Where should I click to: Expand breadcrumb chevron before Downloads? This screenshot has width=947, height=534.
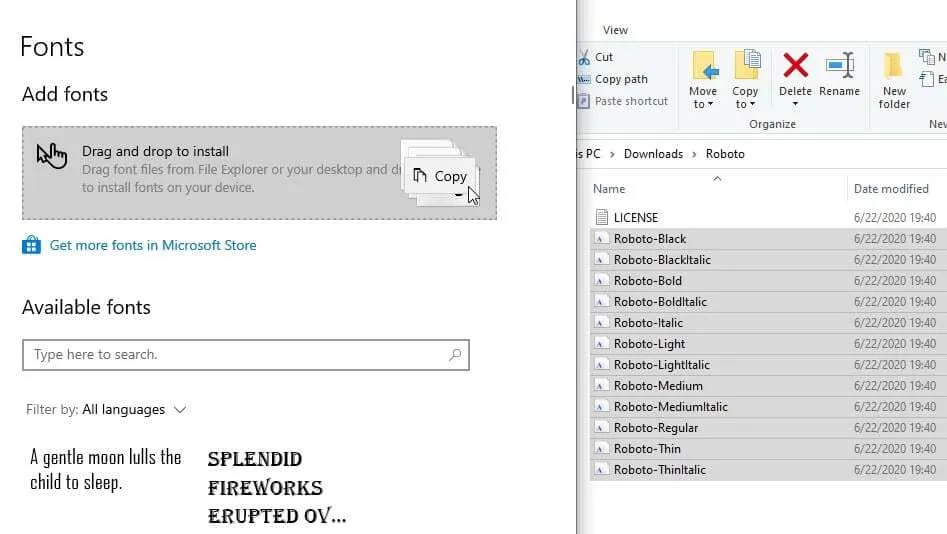612,154
